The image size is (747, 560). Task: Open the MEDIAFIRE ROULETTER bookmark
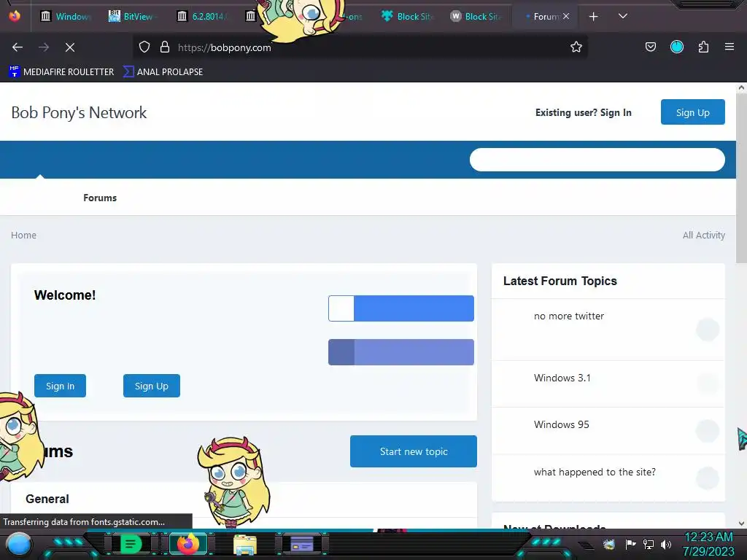click(61, 72)
